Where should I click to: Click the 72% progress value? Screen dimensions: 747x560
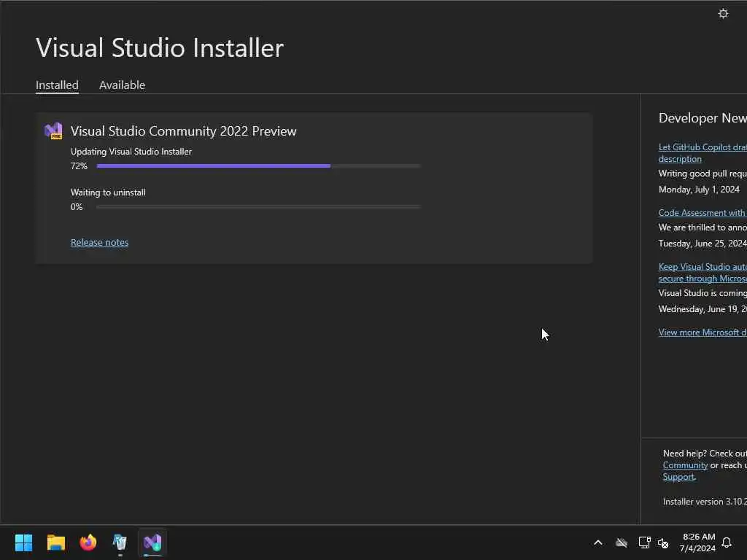coord(79,166)
